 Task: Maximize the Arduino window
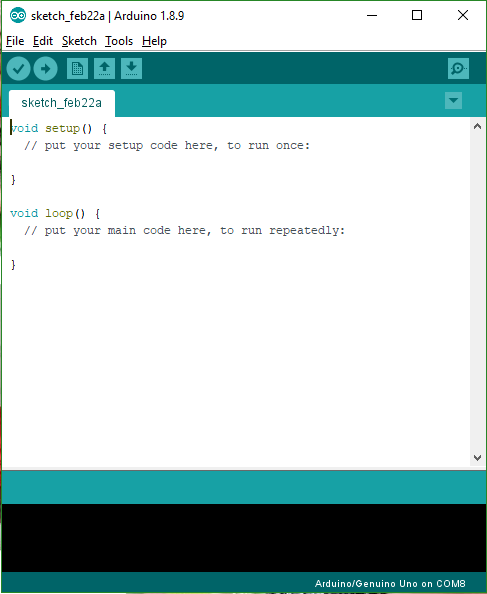pos(417,16)
